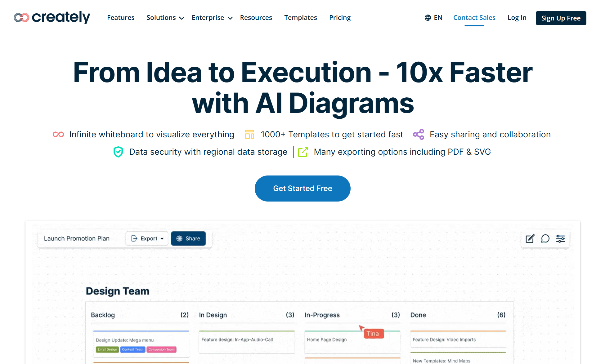Click the Email Design green tag
Screen dimensions: 605x364
pyautogui.click(x=107, y=349)
